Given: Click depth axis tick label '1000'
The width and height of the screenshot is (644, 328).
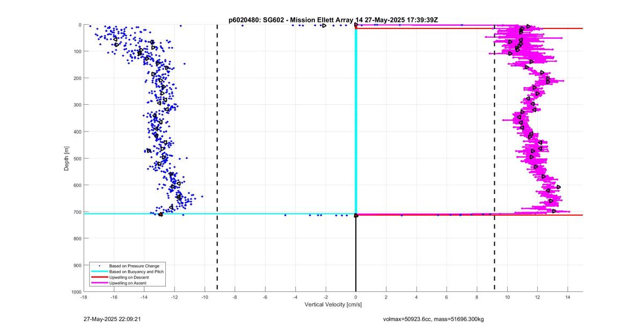Looking at the screenshot, I should pyautogui.click(x=75, y=291).
